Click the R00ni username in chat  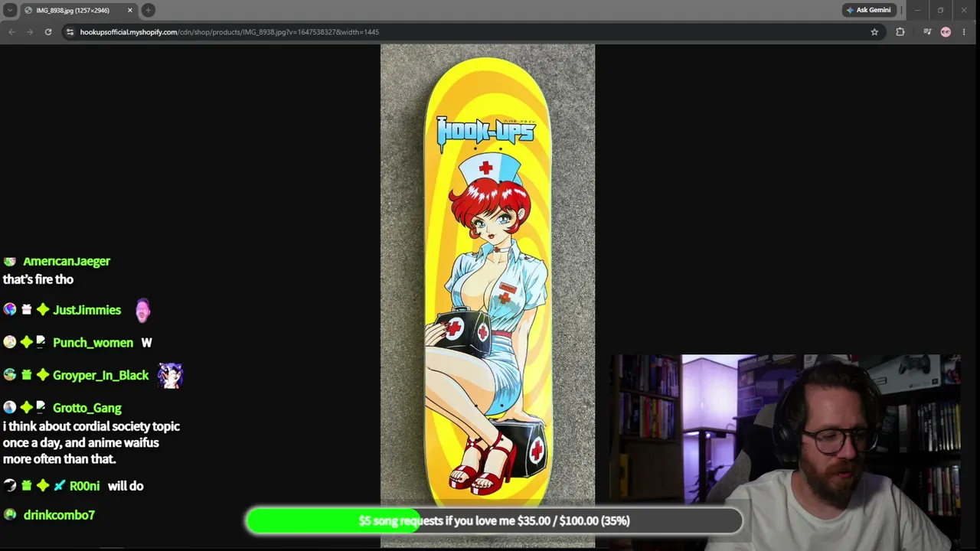coord(84,486)
